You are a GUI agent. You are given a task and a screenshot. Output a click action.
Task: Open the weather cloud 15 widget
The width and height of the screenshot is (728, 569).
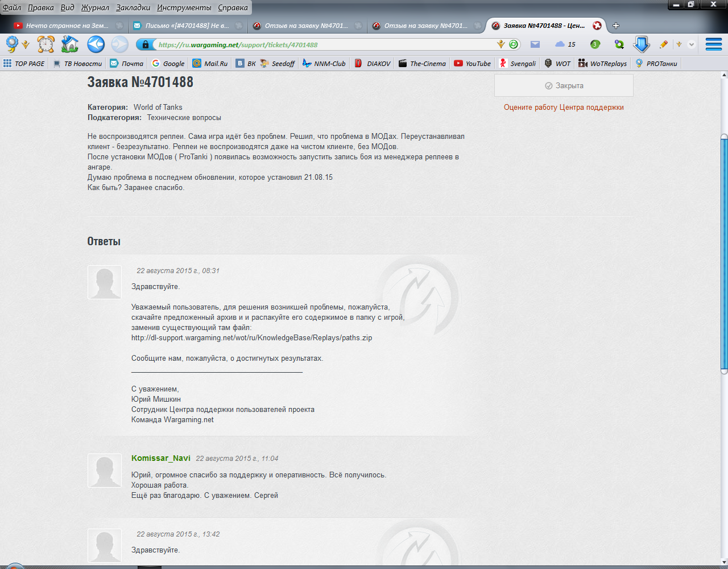pos(565,44)
